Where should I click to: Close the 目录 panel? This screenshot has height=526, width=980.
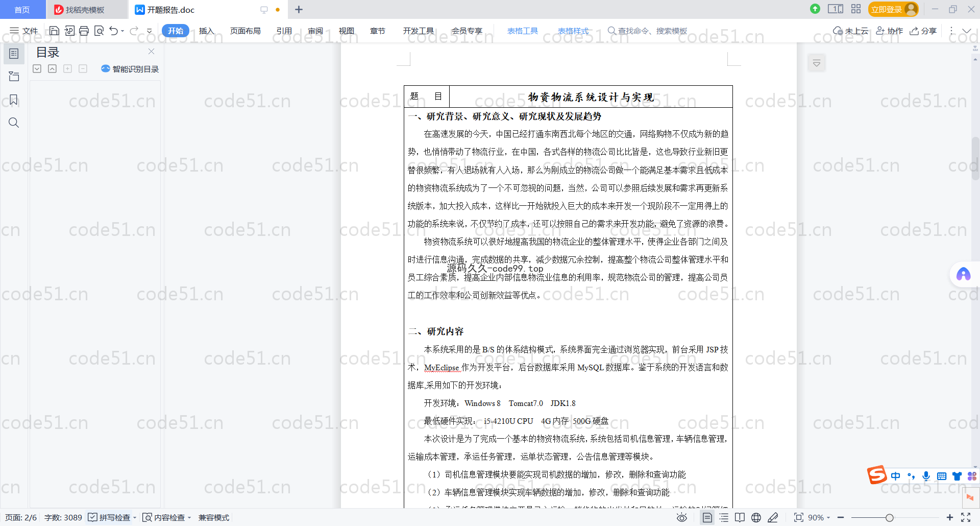(x=151, y=52)
